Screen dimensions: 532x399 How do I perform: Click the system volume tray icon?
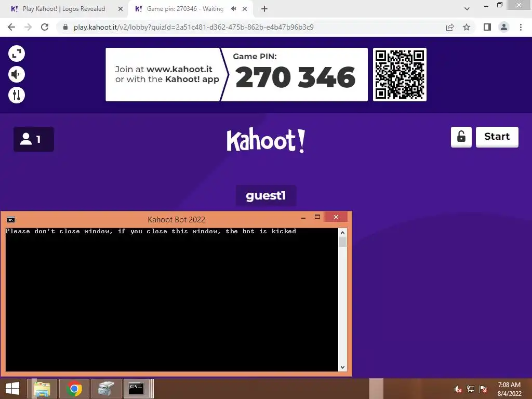(x=458, y=389)
